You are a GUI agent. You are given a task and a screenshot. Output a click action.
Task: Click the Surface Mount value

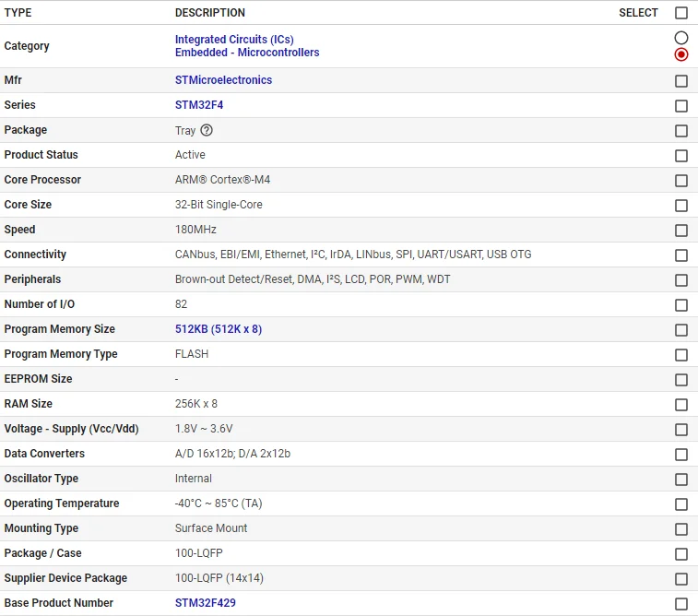point(211,528)
